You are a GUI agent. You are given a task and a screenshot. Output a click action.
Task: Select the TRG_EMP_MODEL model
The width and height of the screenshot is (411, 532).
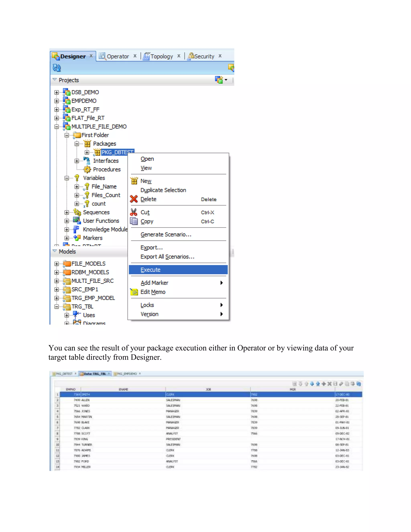click(x=93, y=298)
